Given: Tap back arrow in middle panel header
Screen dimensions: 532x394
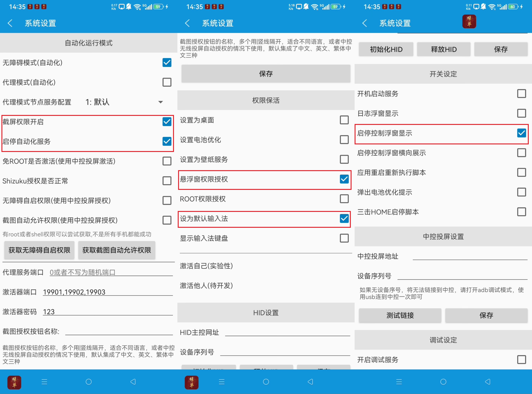Looking at the screenshot, I should coord(187,23).
